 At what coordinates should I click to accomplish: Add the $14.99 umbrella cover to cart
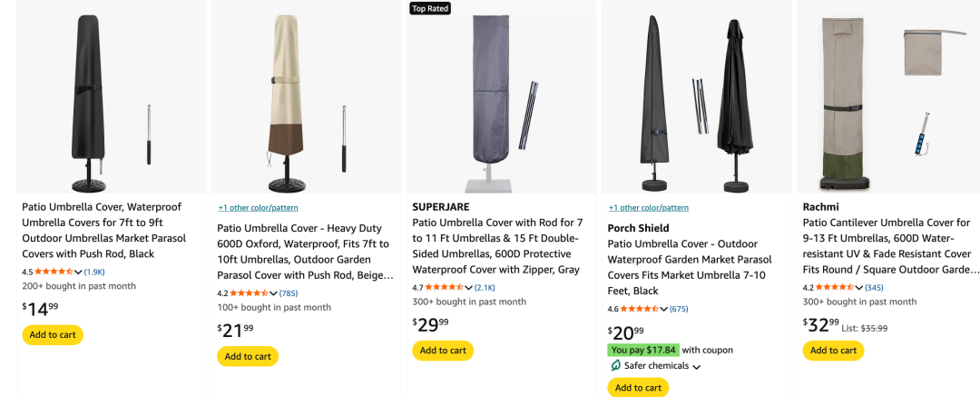click(x=53, y=334)
